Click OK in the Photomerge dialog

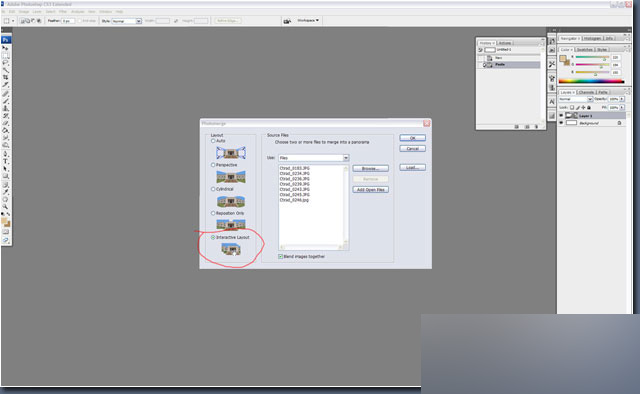pos(412,138)
